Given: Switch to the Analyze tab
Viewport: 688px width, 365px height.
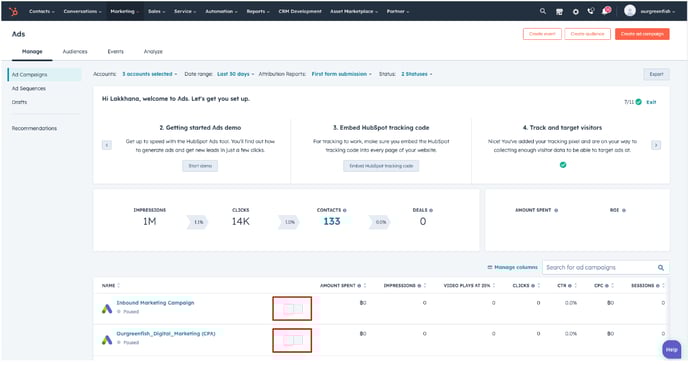Looking at the screenshot, I should (153, 51).
